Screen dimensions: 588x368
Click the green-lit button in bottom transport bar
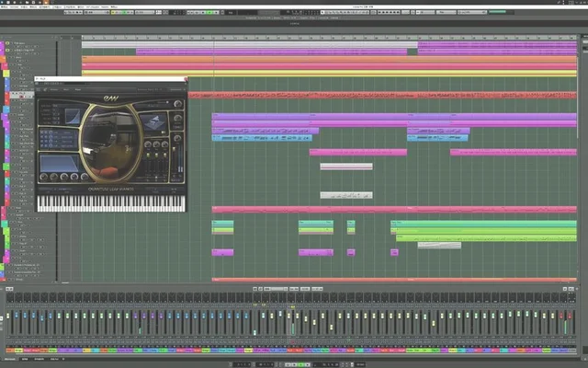tap(301, 364)
